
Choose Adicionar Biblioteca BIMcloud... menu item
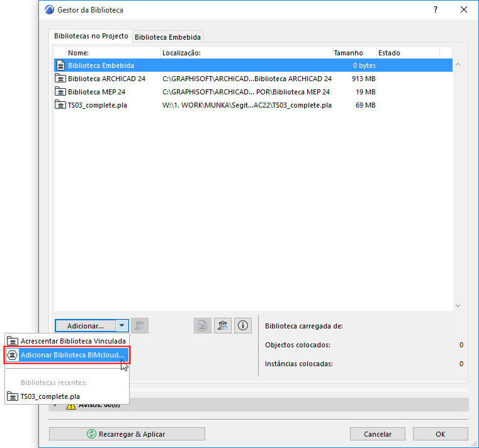click(x=67, y=355)
